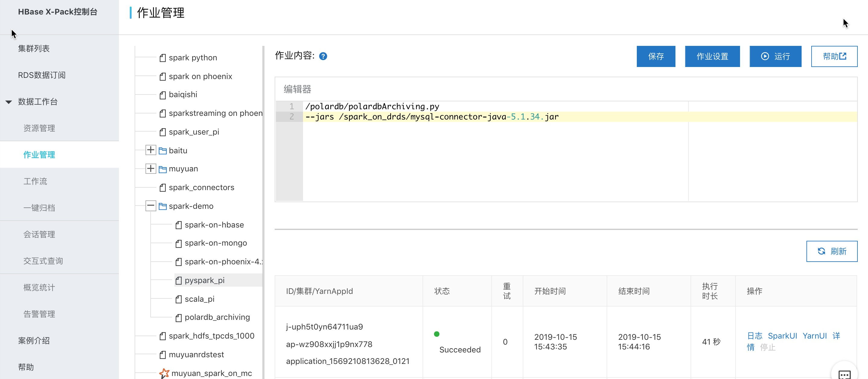Go to 集群列表 in sidebar
Image resolution: width=868 pixels, height=379 pixels.
point(34,49)
